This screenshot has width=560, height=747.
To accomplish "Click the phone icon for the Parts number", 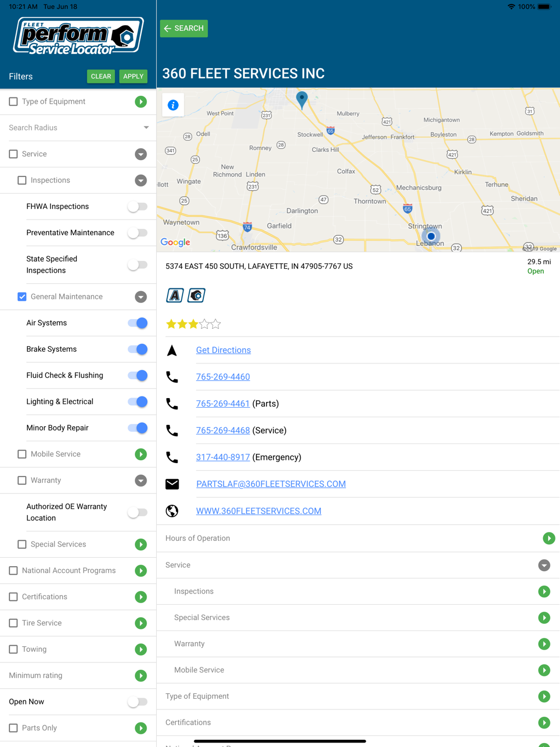I will click(x=172, y=404).
